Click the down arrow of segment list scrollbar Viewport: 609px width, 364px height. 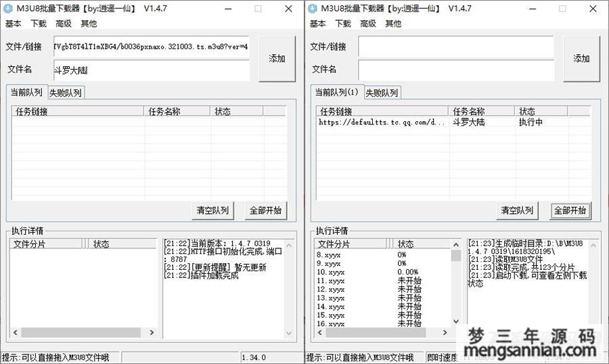pos(456,321)
